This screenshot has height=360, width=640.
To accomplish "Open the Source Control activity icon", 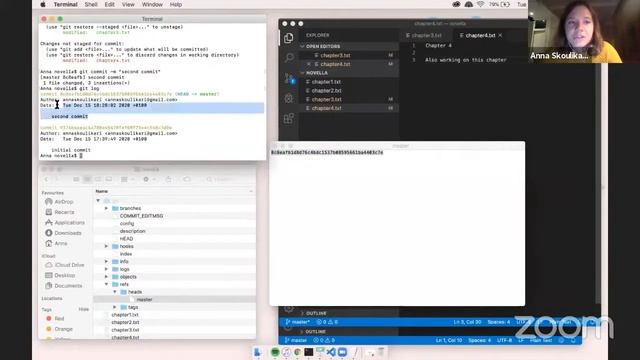I will (289, 78).
